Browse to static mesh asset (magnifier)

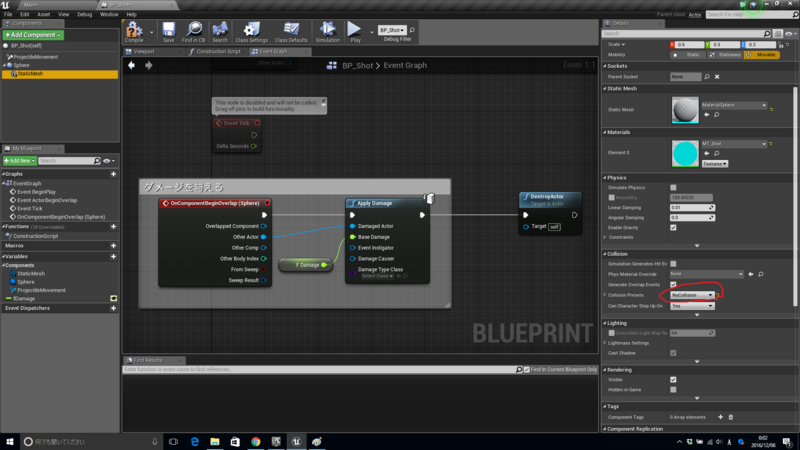(717, 115)
